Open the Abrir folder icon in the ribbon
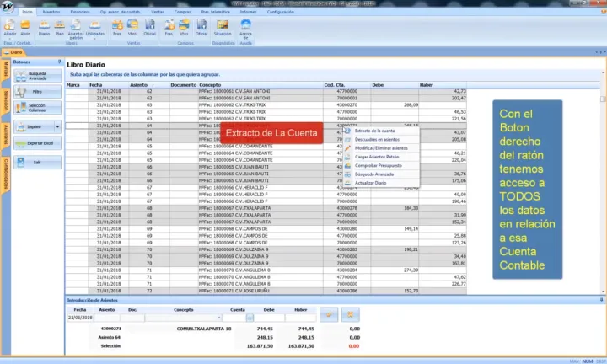607x364 pixels. 25,28
